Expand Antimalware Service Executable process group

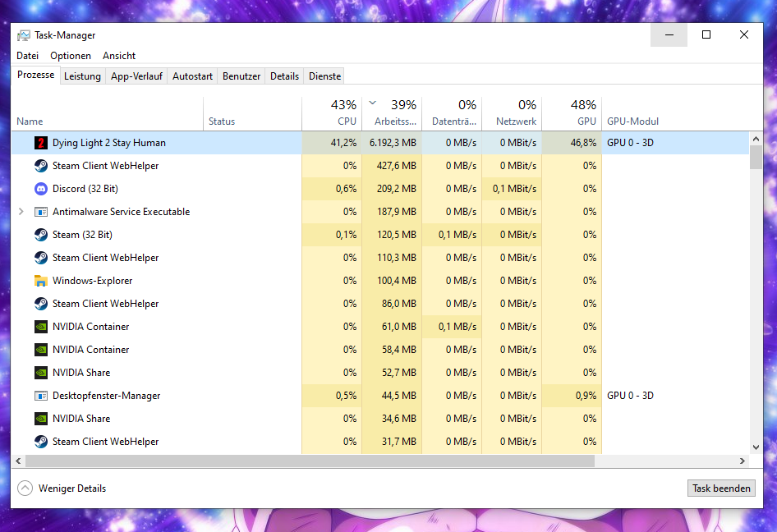[21, 212]
